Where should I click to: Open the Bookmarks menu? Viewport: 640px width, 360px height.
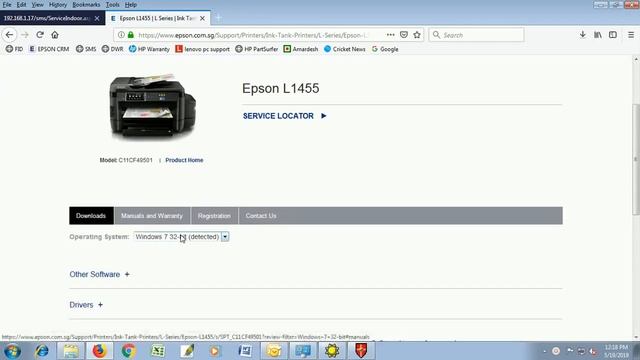click(x=86, y=5)
